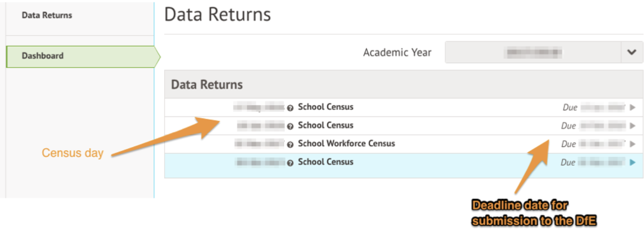Click help icon beside second School Census
The height and width of the screenshot is (234, 644).
coord(290,126)
